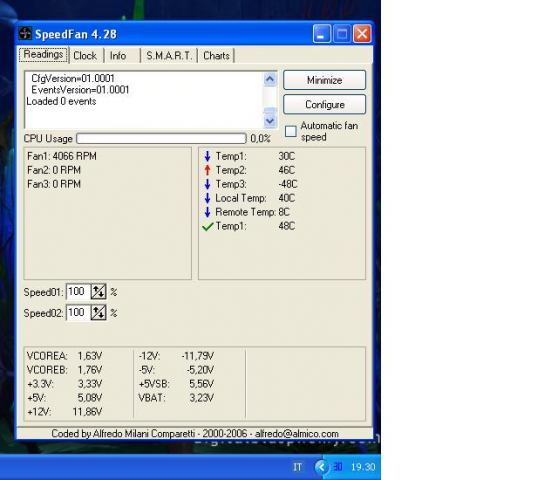Viewport: 558px width, 480px height.
Task: Click the title bar maximize button
Action: pos(342,34)
